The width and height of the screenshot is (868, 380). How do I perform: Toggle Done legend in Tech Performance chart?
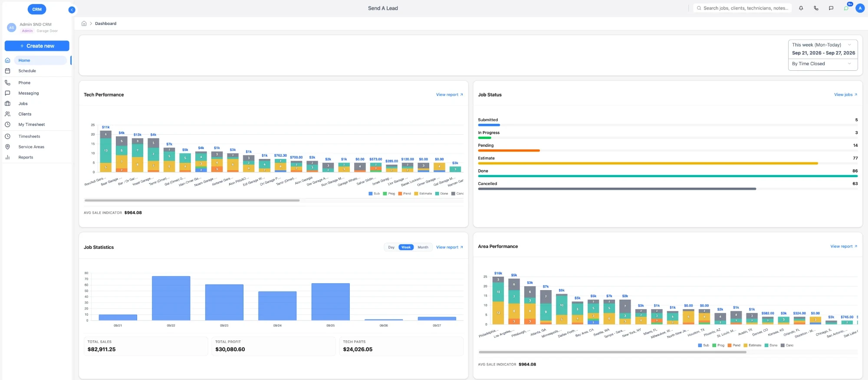pyautogui.click(x=442, y=194)
